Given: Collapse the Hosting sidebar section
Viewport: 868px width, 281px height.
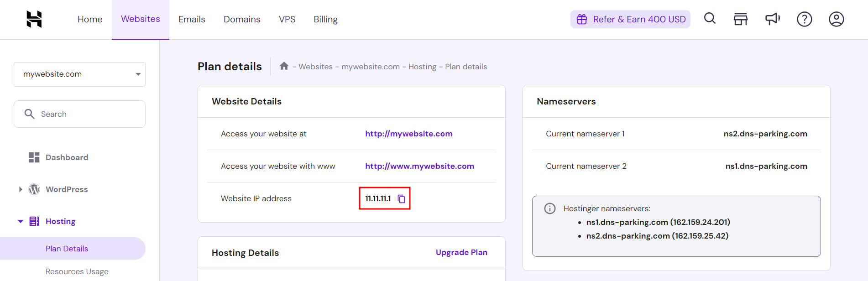Looking at the screenshot, I should [21, 221].
